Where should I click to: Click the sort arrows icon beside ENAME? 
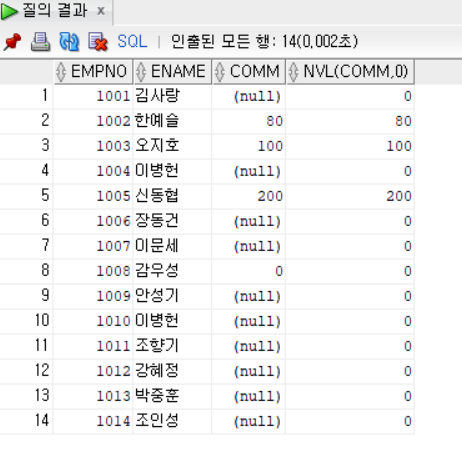point(141,72)
